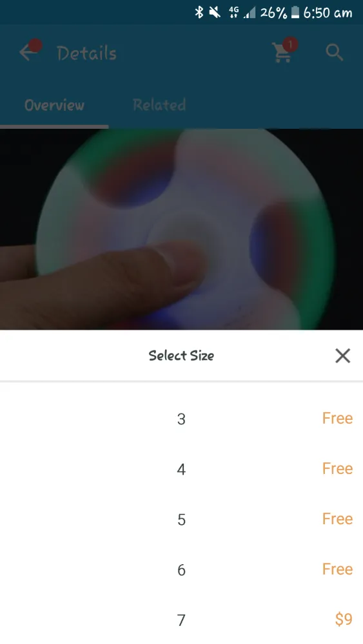Switch to the Related tab
363x644 pixels.
point(159,105)
